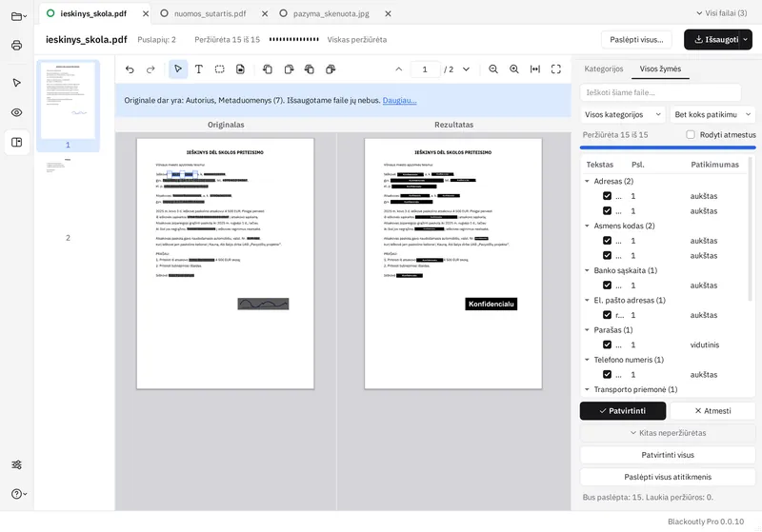Uncheck the El. pašto adresas entry checkbox
The image size is (762, 532).
(607, 315)
